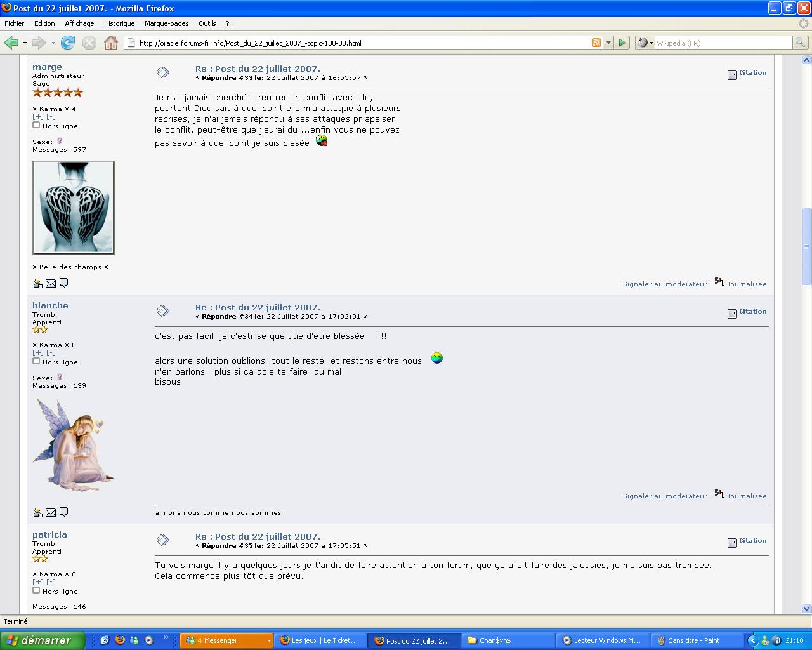Increase marge's karma with [+]

pyautogui.click(x=38, y=117)
